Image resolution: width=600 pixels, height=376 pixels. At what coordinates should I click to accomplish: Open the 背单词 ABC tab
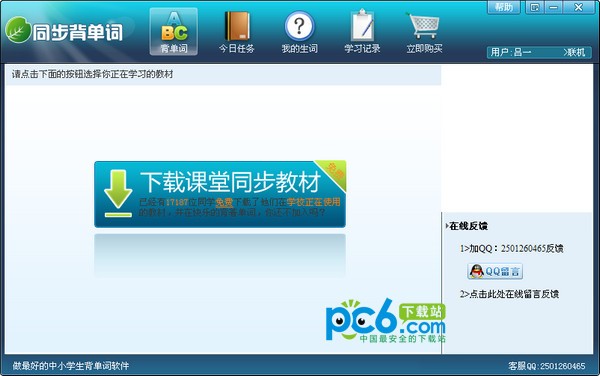(x=174, y=31)
